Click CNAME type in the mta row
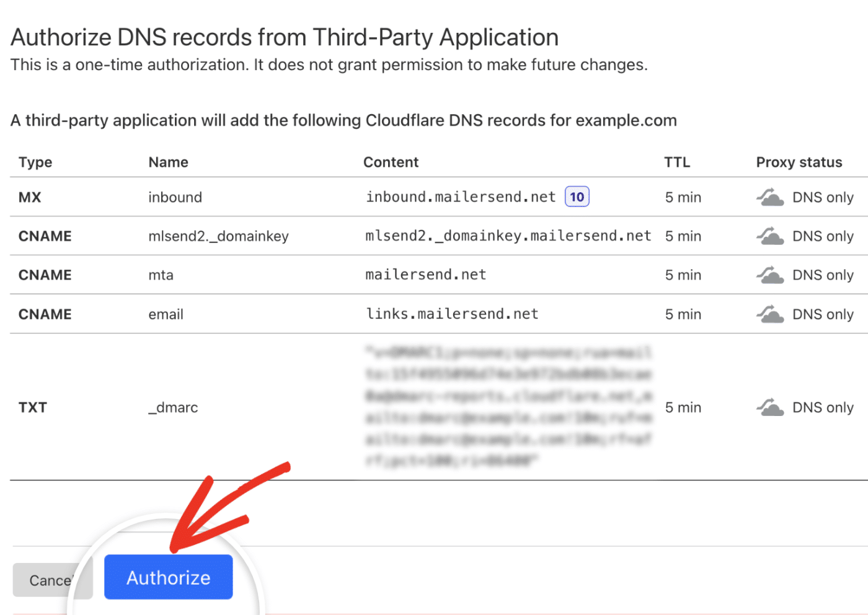868x615 pixels. tap(45, 275)
